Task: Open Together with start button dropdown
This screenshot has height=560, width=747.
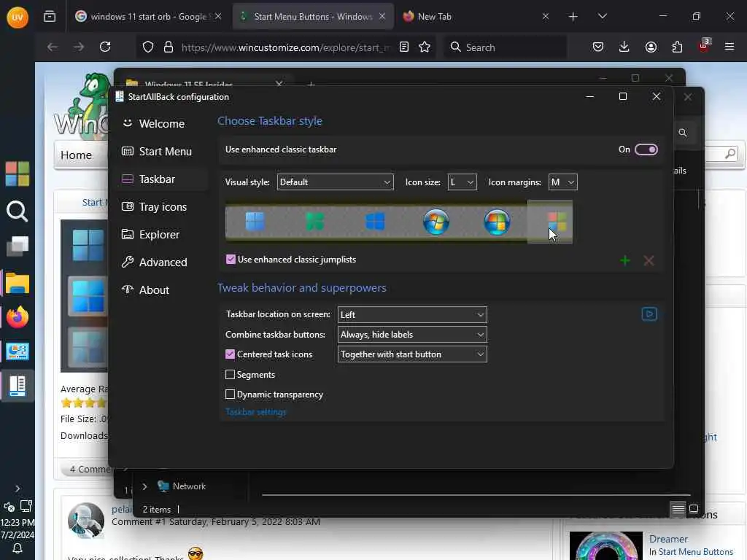Action: (412, 354)
